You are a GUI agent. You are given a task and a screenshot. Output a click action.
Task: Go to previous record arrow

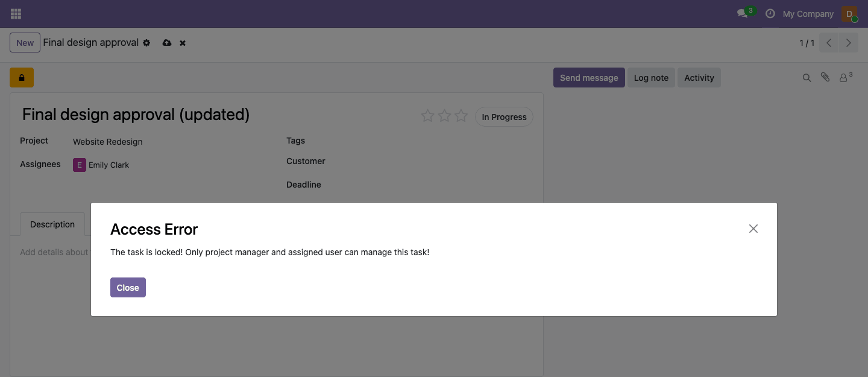(829, 43)
